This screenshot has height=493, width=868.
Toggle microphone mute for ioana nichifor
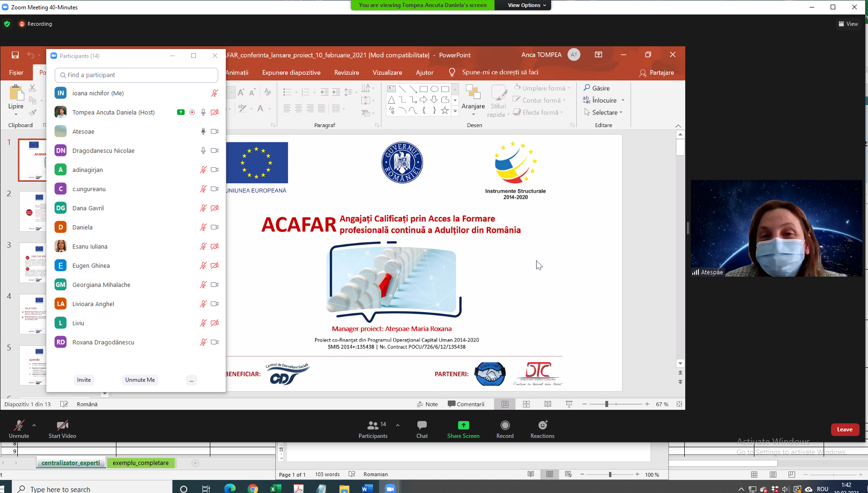[x=215, y=93]
